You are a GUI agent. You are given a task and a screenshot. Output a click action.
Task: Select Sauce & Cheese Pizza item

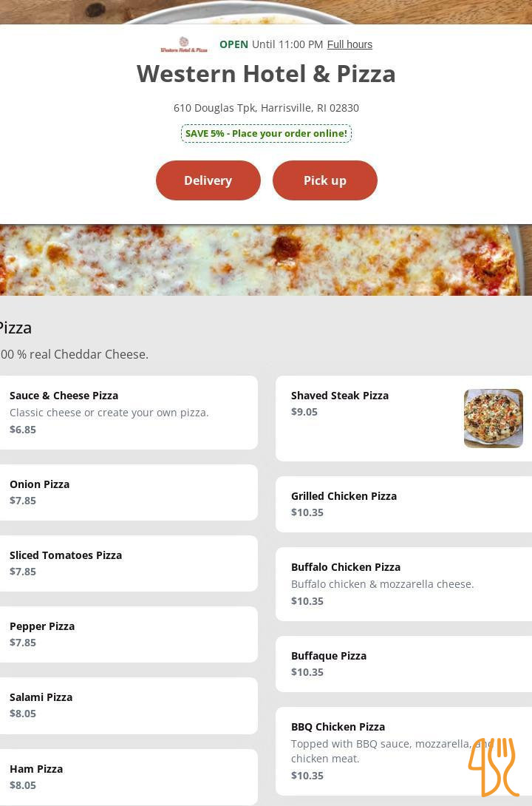[x=128, y=413]
